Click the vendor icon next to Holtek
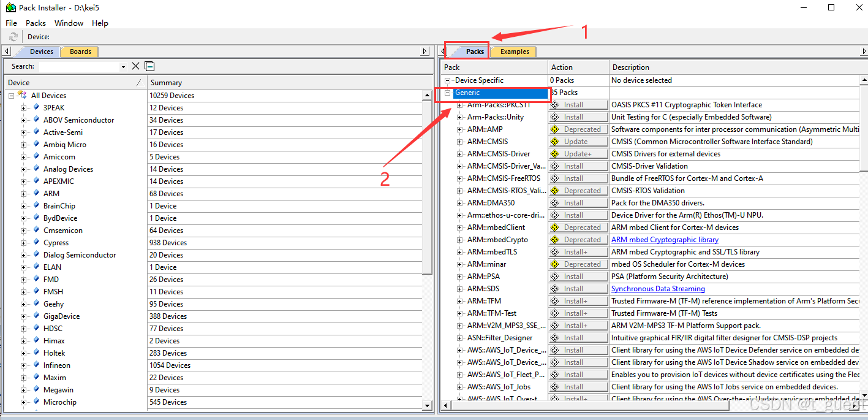The width and height of the screenshot is (868, 420). click(x=36, y=353)
